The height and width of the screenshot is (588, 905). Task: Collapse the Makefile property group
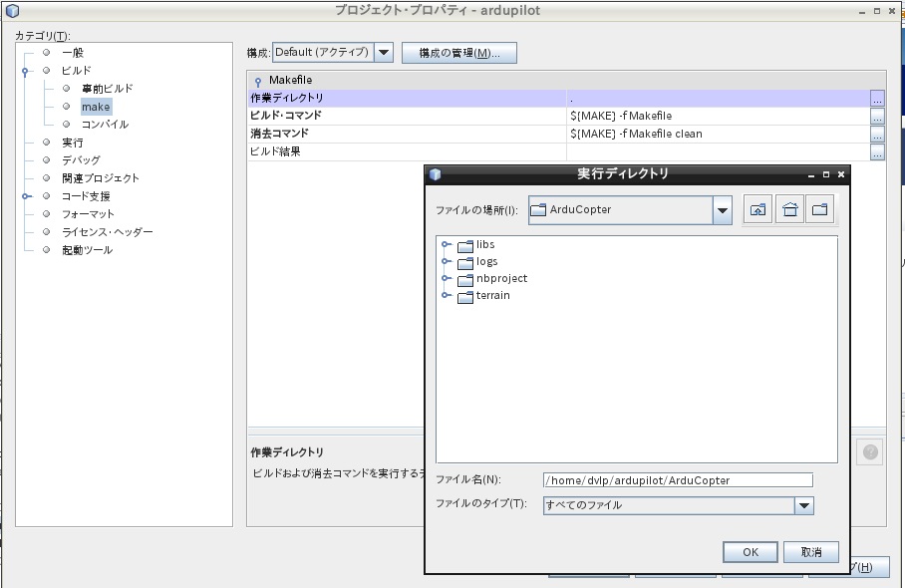pos(258,82)
